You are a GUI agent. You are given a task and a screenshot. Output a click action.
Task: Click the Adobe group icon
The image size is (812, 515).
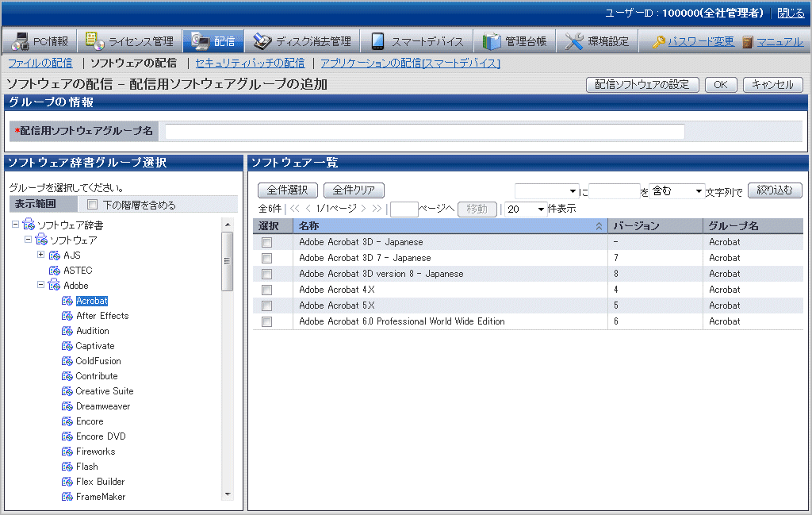tap(55, 285)
